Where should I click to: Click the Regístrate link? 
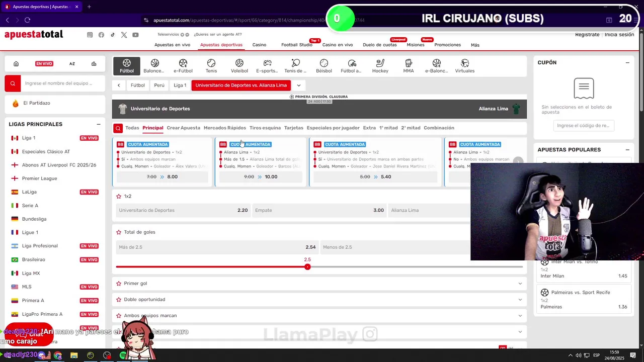(x=587, y=35)
